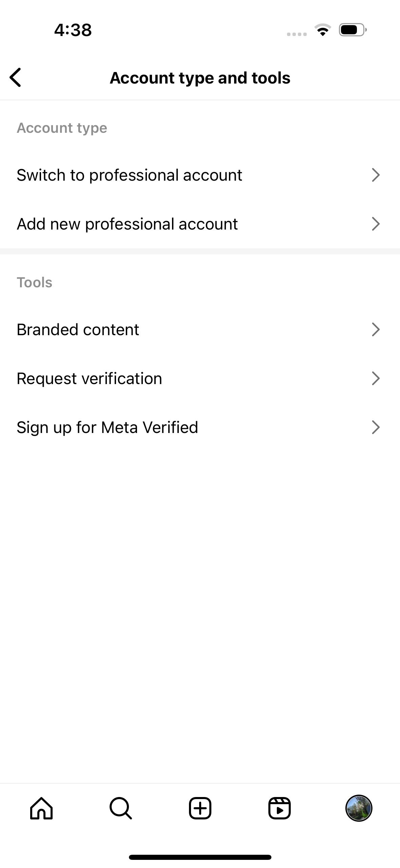Open the Reels icon
The image size is (400, 868).
[x=279, y=808]
